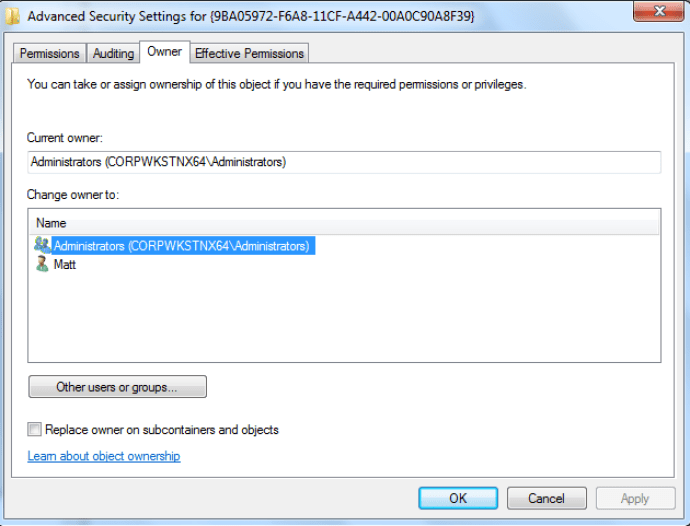Image resolution: width=690 pixels, height=526 pixels.
Task: Click empty area of the owner list
Action: 344,320
